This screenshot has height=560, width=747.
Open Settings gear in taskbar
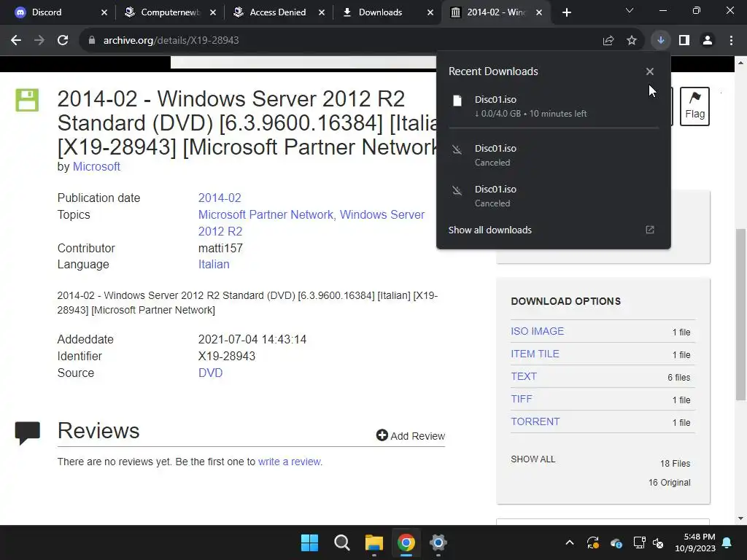[x=438, y=542]
